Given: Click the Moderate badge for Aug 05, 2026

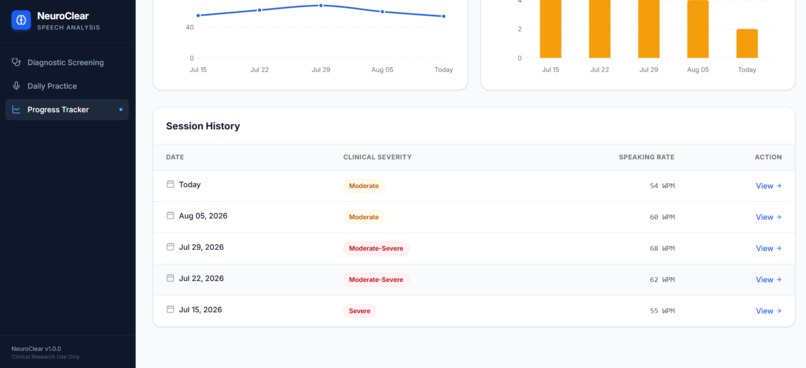Looking at the screenshot, I should 364,217.
